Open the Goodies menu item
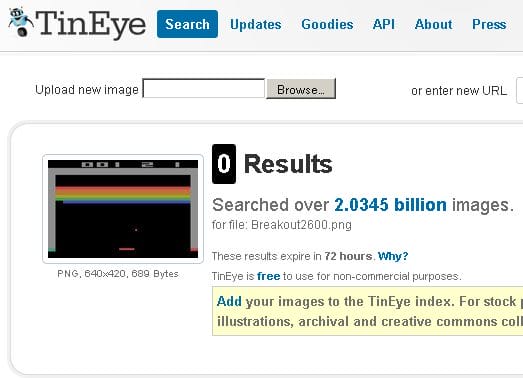Screen dimensions: 523x378 (327, 24)
